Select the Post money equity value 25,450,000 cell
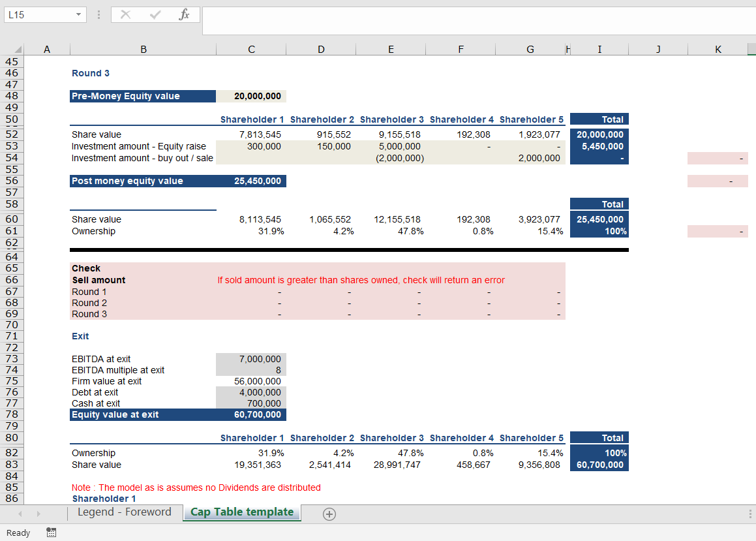756x541 pixels. click(x=251, y=181)
